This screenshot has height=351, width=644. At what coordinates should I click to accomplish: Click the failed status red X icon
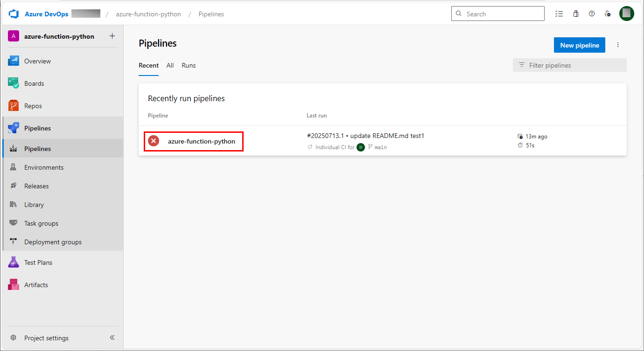pyautogui.click(x=154, y=141)
